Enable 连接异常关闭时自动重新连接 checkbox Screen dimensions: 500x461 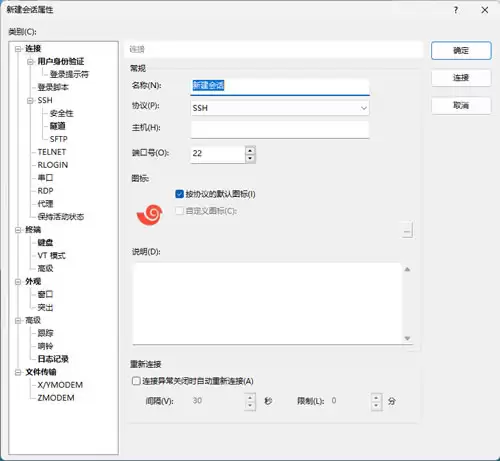[x=136, y=381]
